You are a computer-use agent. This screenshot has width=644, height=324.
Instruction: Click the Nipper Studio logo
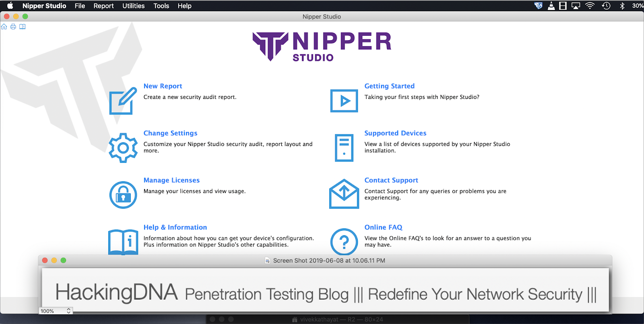coord(322,47)
